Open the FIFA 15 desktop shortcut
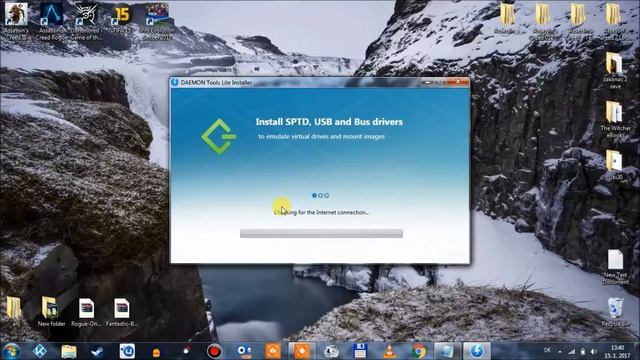This screenshot has height=360, width=640. coord(121,20)
